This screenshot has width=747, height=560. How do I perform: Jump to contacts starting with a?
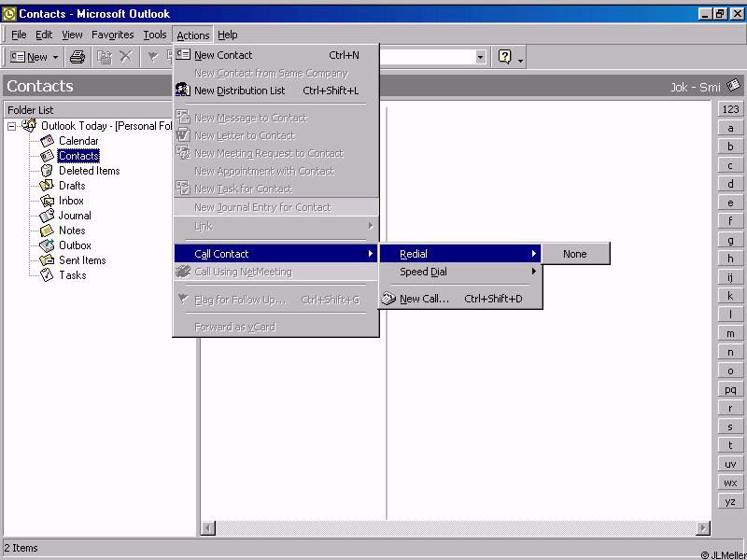[730, 128]
